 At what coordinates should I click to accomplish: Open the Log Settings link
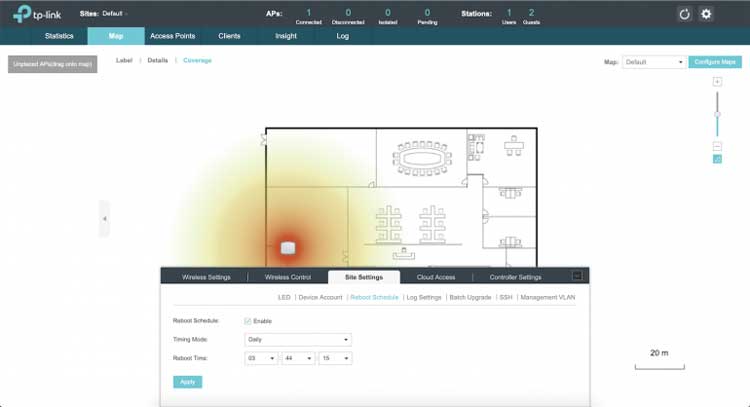[x=423, y=297]
